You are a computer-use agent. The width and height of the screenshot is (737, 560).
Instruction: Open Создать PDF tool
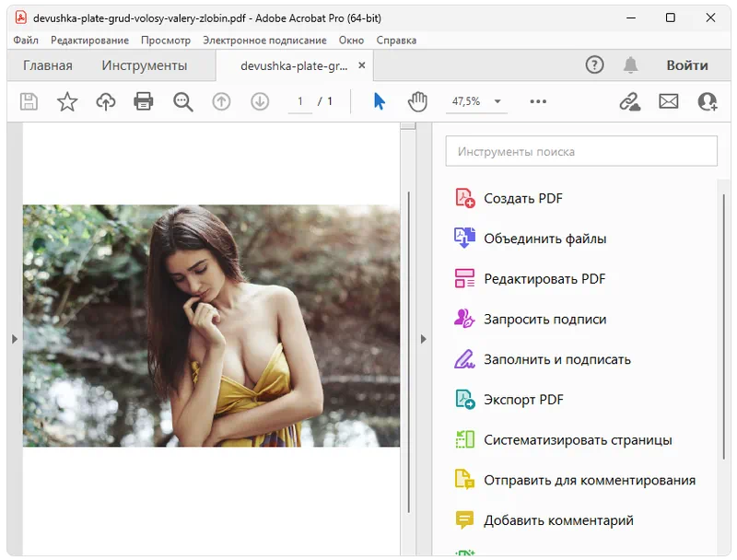click(523, 198)
